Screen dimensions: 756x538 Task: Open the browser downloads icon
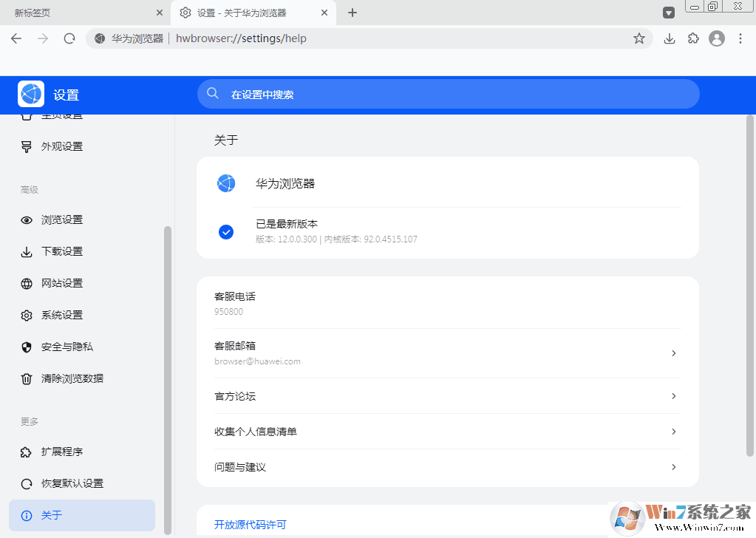[x=670, y=38]
